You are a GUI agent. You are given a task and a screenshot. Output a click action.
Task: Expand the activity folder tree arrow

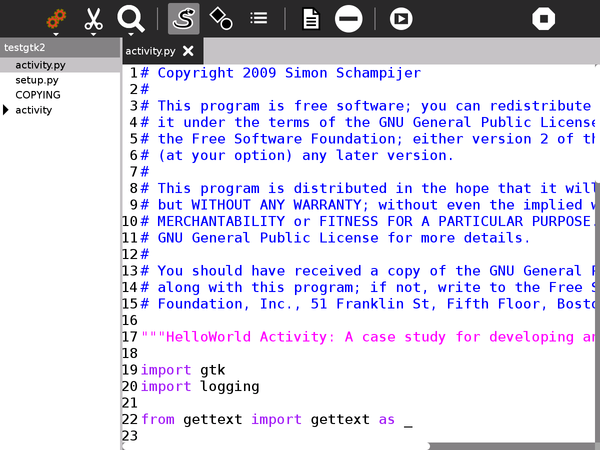[7, 110]
